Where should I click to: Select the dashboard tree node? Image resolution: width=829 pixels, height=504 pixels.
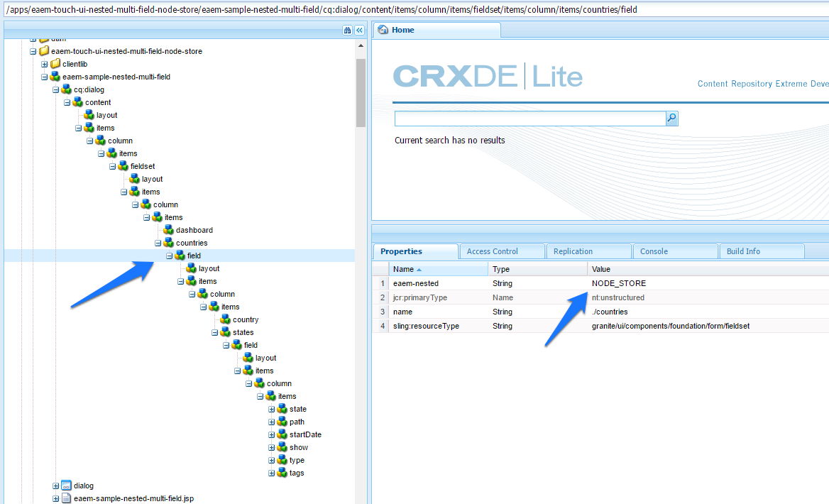[x=194, y=230]
